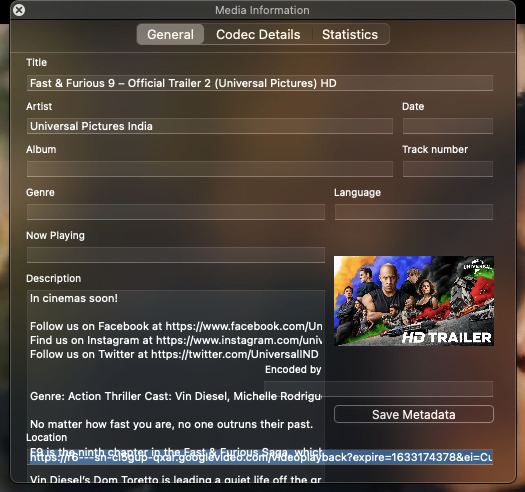Open the Statistics tab
525x492 pixels.
click(x=350, y=34)
